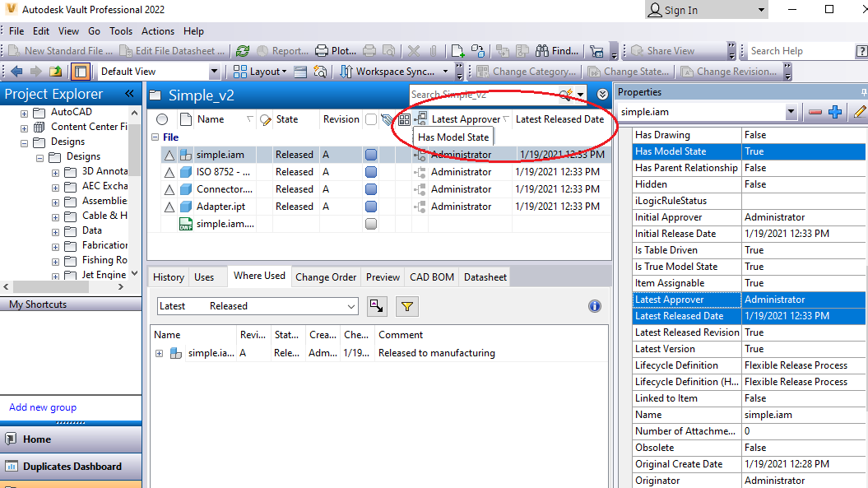Click the pencil edit properties icon
The image size is (868, 488).
tap(860, 112)
